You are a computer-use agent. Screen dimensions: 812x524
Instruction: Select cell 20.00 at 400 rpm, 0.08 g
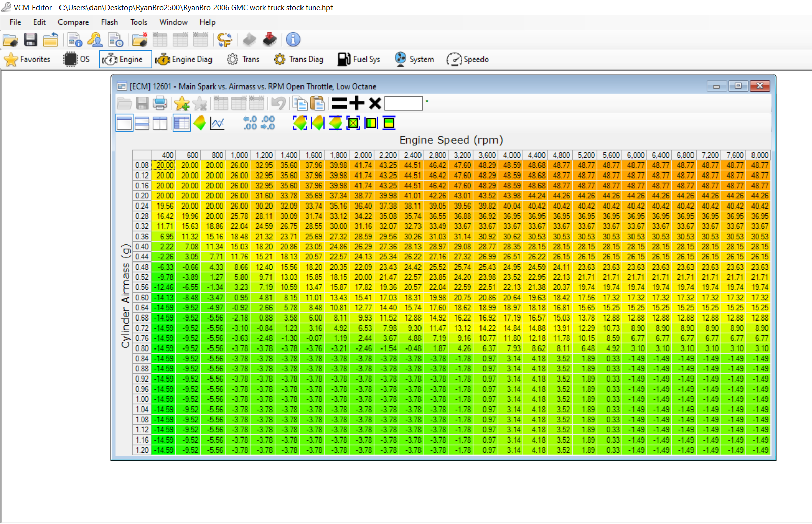tap(163, 165)
